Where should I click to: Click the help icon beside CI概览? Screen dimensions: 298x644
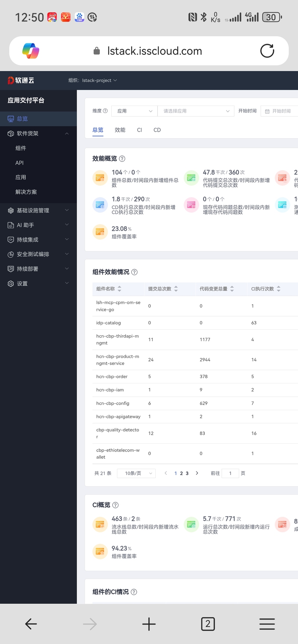click(x=115, y=505)
